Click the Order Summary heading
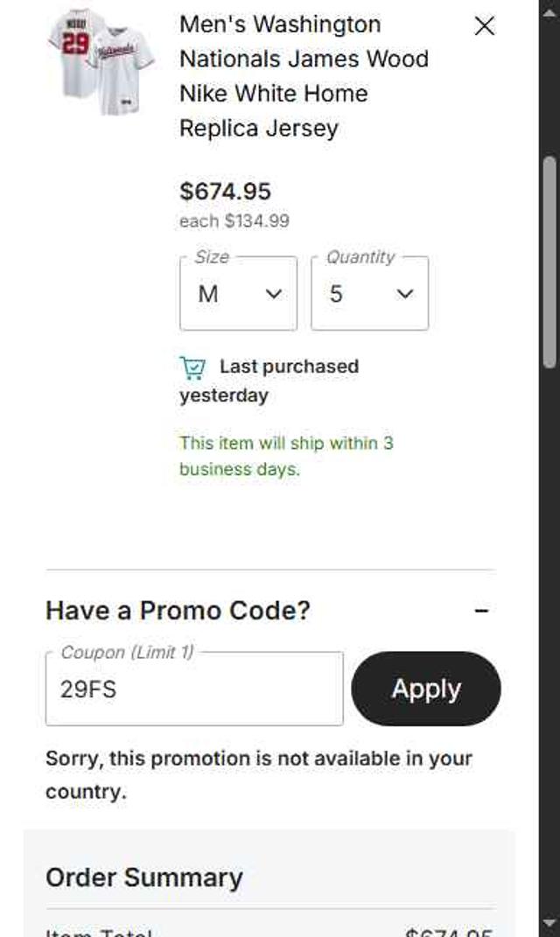Screen dimensions: 560x937 pyautogui.click(x=144, y=878)
